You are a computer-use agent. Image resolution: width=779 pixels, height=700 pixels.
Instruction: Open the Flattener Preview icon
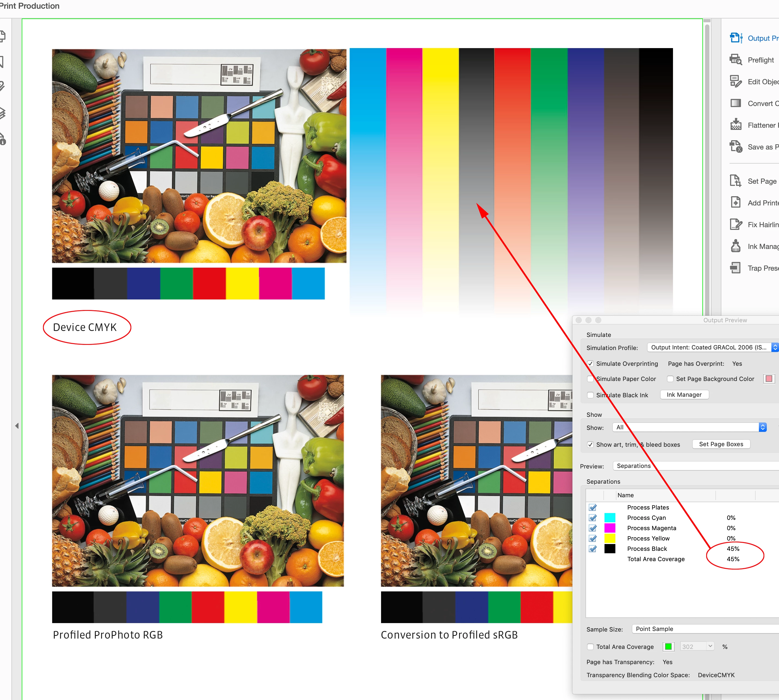(x=736, y=125)
